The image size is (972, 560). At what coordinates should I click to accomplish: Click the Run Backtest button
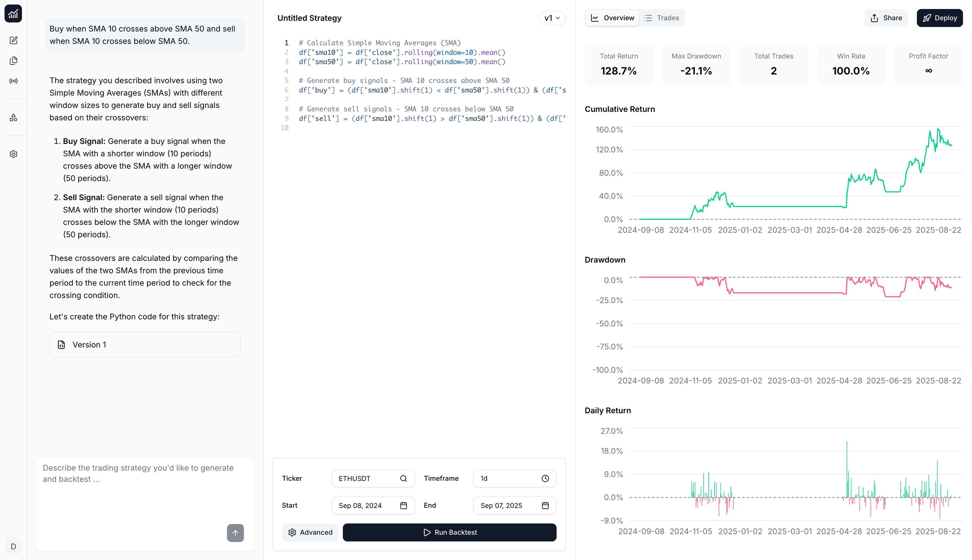tap(449, 532)
